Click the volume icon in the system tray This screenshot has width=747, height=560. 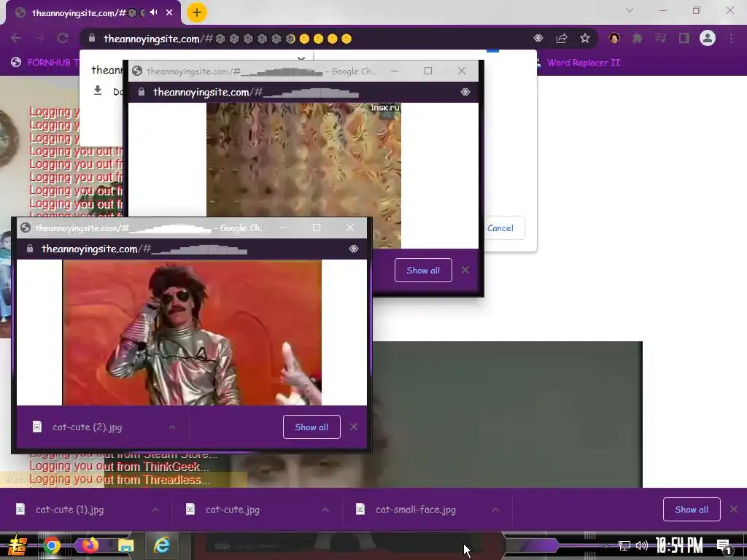tap(642, 545)
